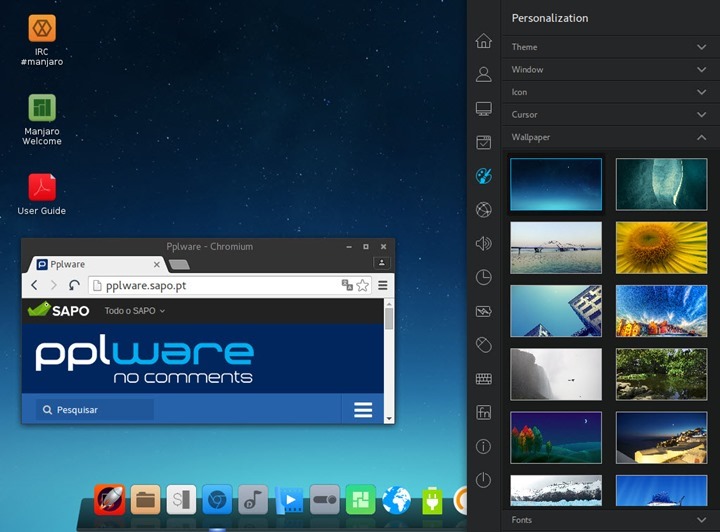Open the Terminal-like $ dock icon
The image size is (720, 532).
point(181,499)
